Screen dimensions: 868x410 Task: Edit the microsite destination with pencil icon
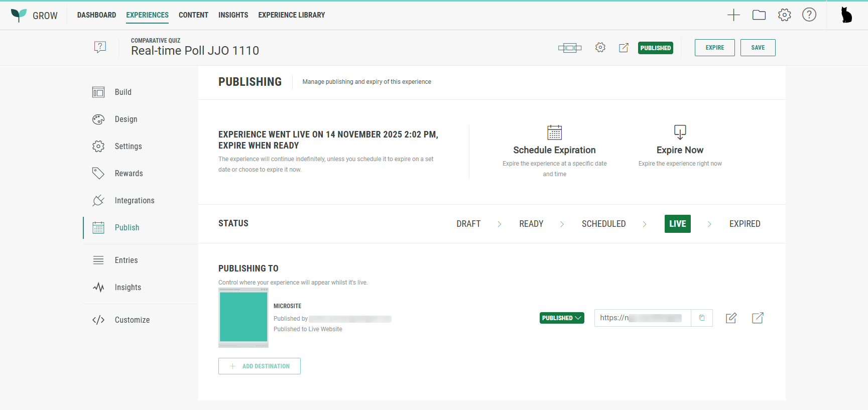pyautogui.click(x=731, y=318)
